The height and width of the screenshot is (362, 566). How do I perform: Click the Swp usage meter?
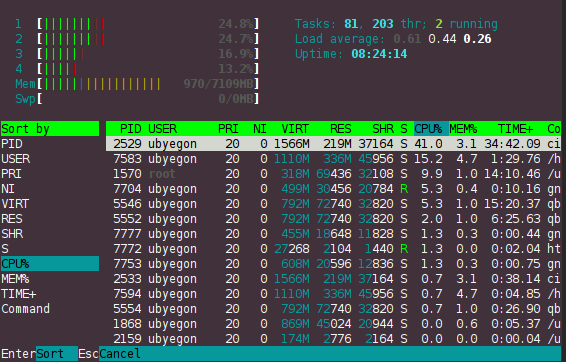point(148,99)
